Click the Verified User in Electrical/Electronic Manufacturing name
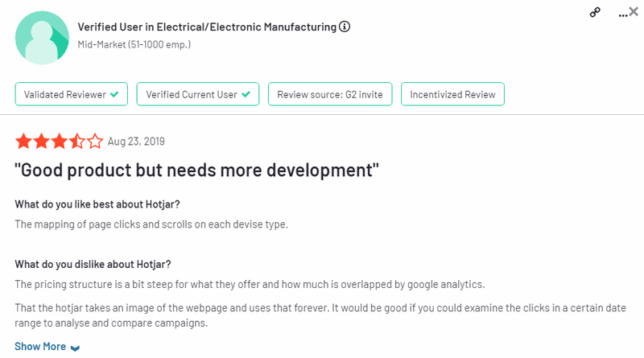The height and width of the screenshot is (358, 644). 206,27
